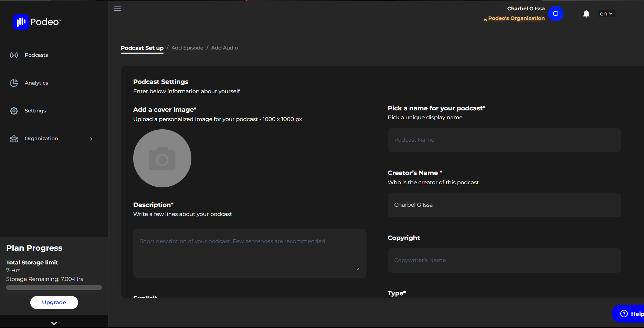
Task: Open Podeo's Organization link
Action: point(516,18)
